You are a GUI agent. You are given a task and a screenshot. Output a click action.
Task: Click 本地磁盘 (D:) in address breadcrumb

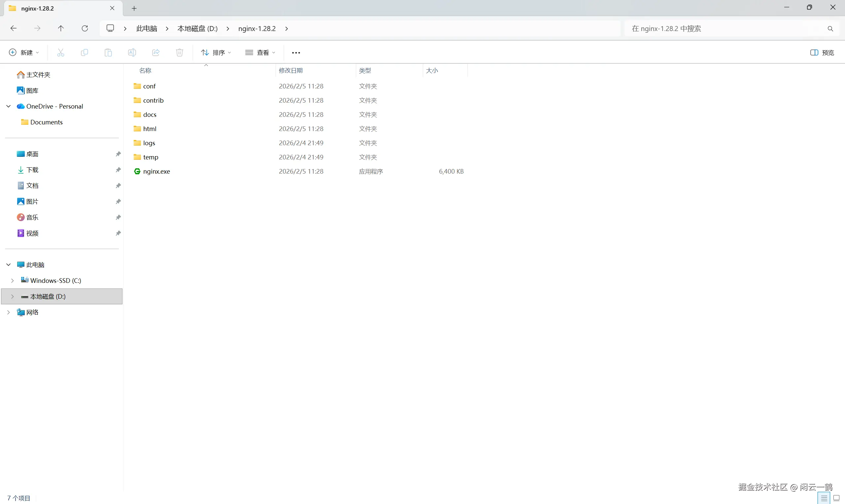coord(197,28)
